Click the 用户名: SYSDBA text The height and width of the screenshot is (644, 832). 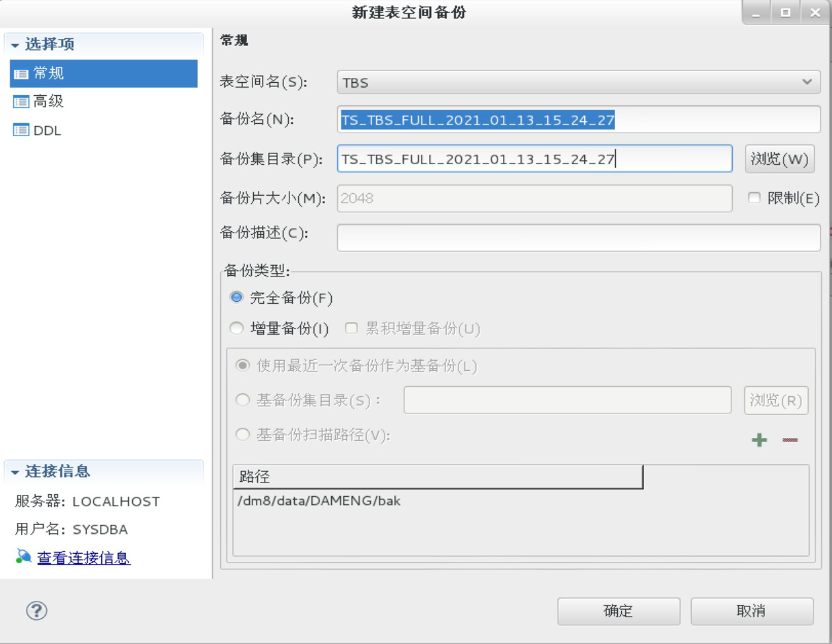click(71, 530)
